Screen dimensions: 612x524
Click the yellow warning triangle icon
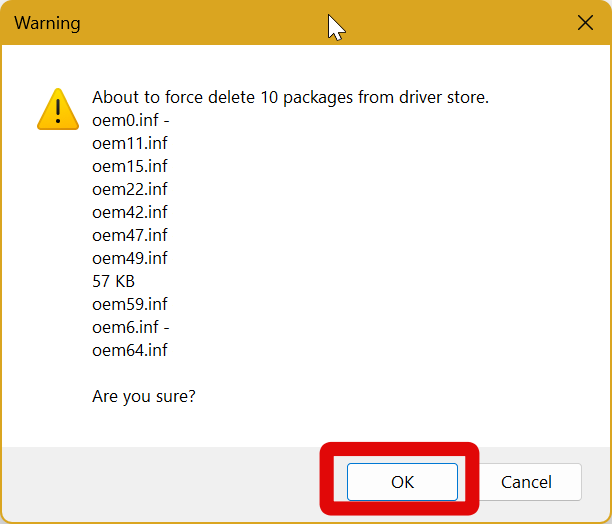click(x=58, y=109)
